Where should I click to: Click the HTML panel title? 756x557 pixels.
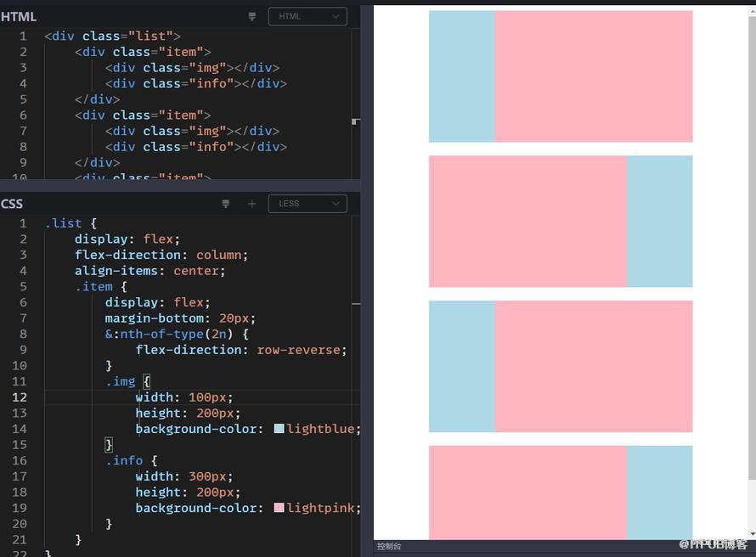19,17
